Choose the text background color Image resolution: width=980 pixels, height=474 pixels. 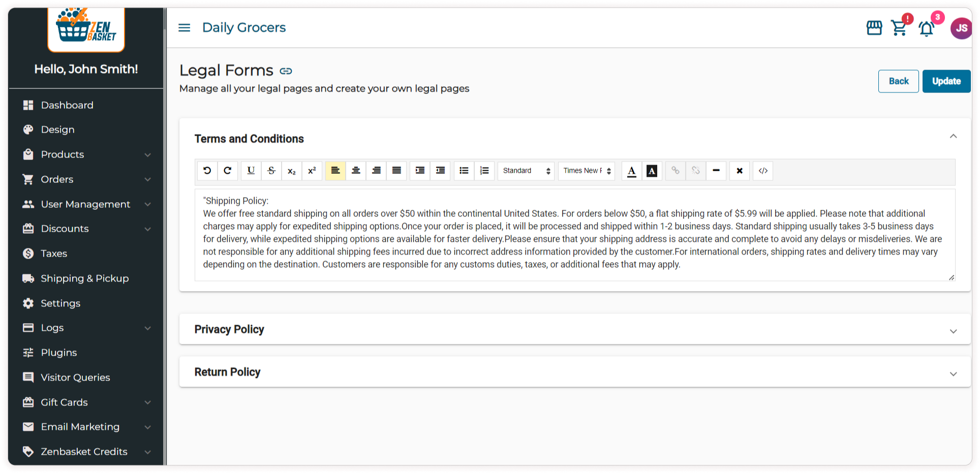click(652, 171)
